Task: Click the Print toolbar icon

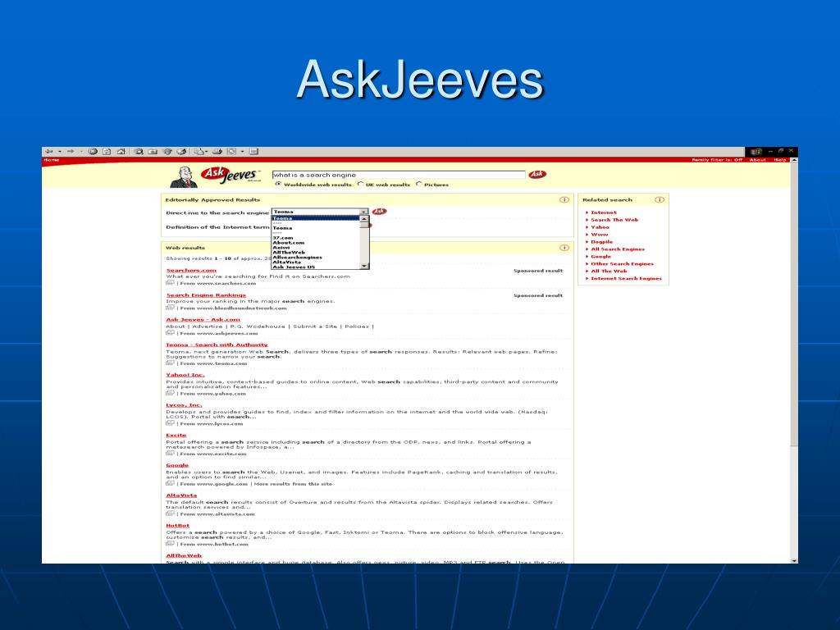Action: [217, 152]
